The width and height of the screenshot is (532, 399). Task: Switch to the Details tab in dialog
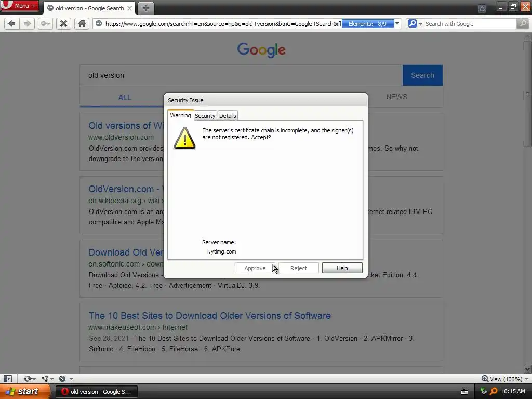pos(228,116)
